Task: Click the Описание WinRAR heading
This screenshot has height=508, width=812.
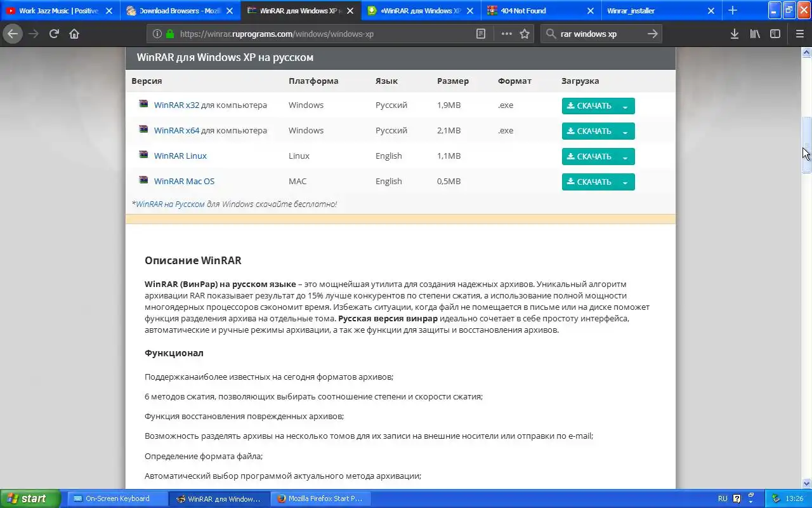Action: click(193, 260)
